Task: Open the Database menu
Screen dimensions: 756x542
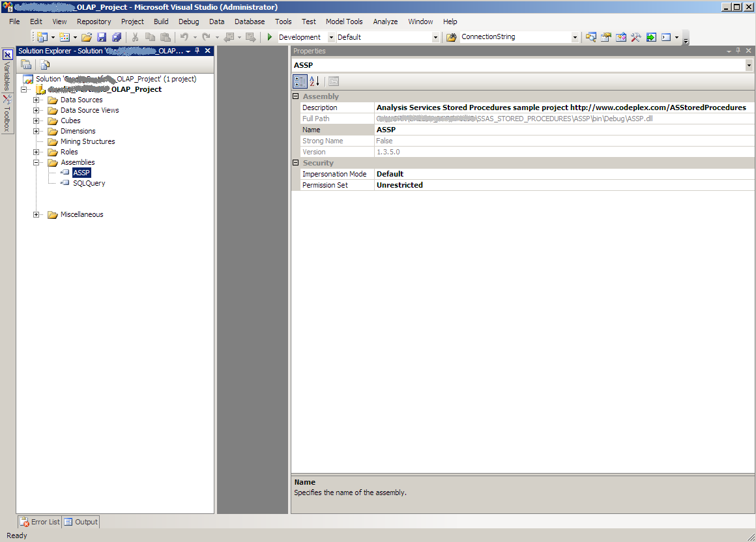Action: (x=250, y=21)
